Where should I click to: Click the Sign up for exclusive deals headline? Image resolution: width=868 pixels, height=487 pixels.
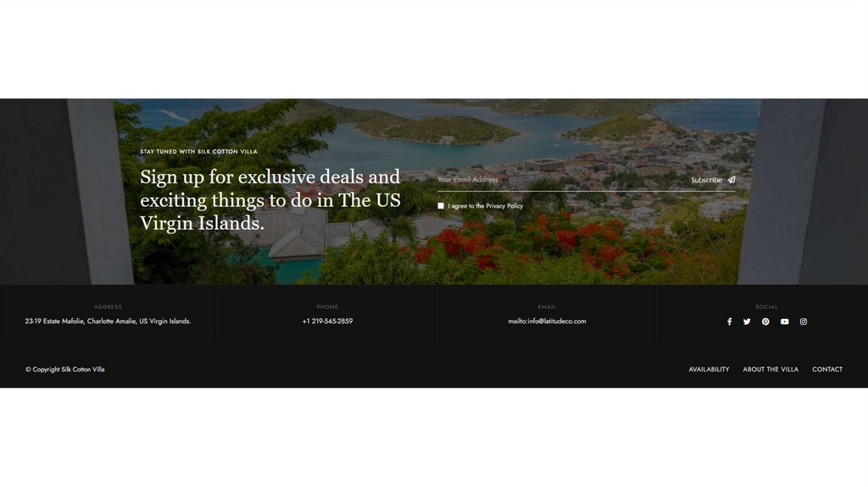point(270,200)
